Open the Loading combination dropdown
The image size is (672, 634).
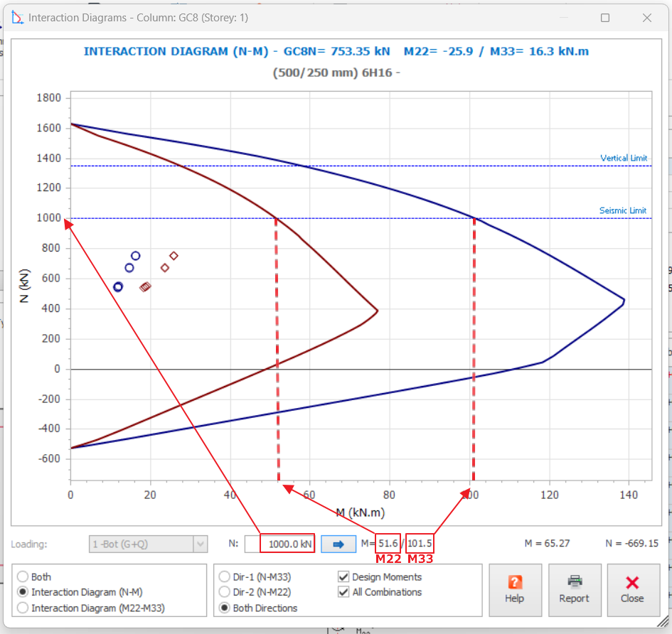pos(201,544)
